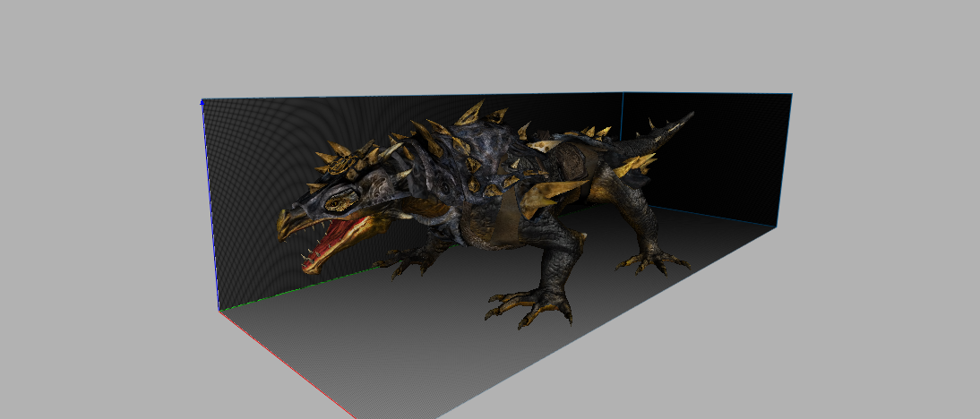The height and width of the screenshot is (419, 980).
Task: Click the dragon's front foot claws nearest camera
Action: [x=529, y=307]
